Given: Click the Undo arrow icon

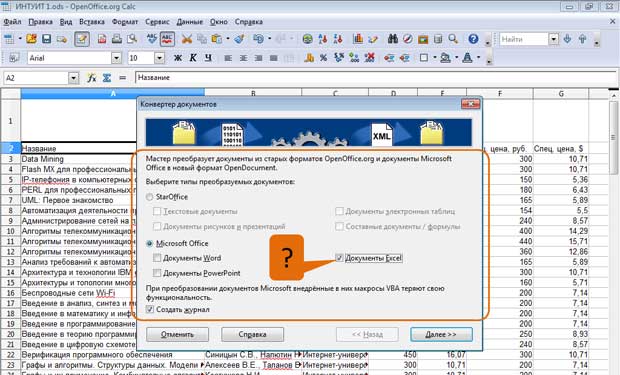Looking at the screenshot, I should [258, 39].
